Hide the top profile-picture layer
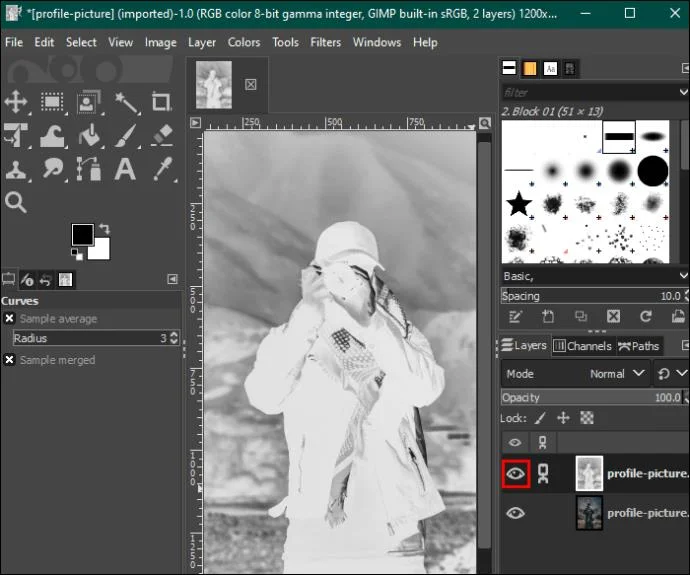 click(515, 474)
